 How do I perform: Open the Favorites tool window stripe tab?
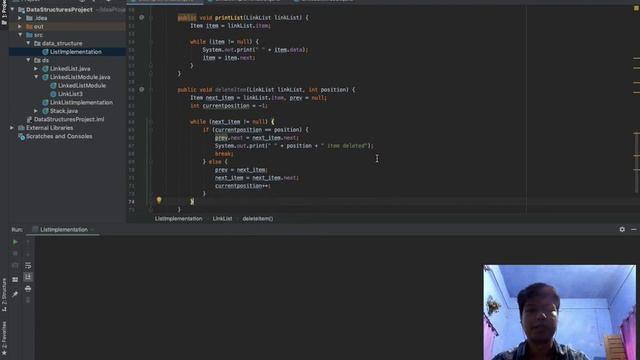4,337
